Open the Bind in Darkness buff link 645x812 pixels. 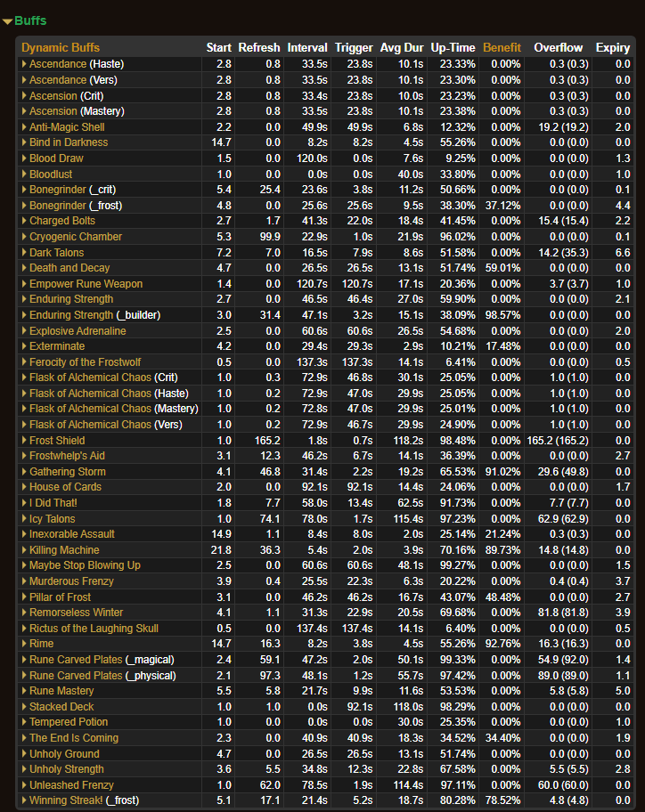pos(69,142)
